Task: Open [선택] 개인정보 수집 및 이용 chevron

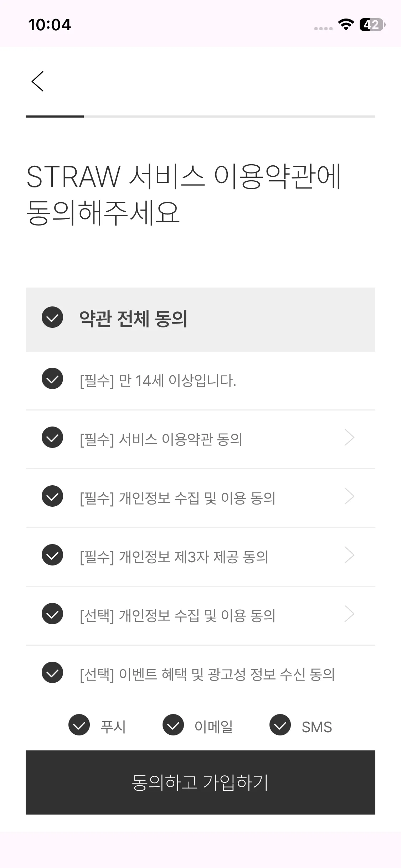Action: [349, 614]
